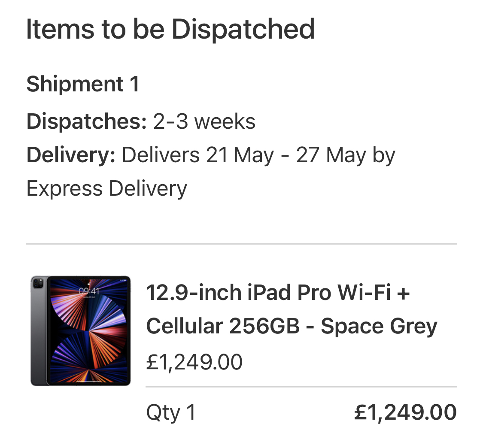The image size is (483, 448).
Task: Select the Items to be Dispatched heading
Action: point(170,29)
